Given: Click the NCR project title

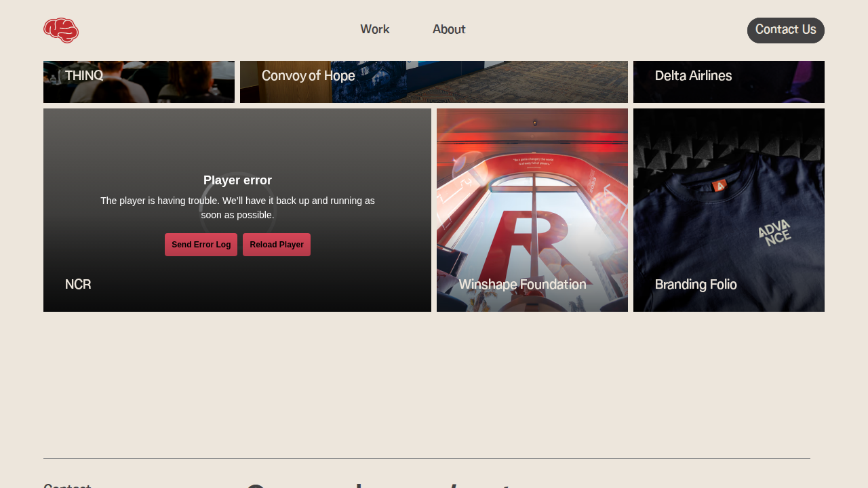Looking at the screenshot, I should 78,285.
